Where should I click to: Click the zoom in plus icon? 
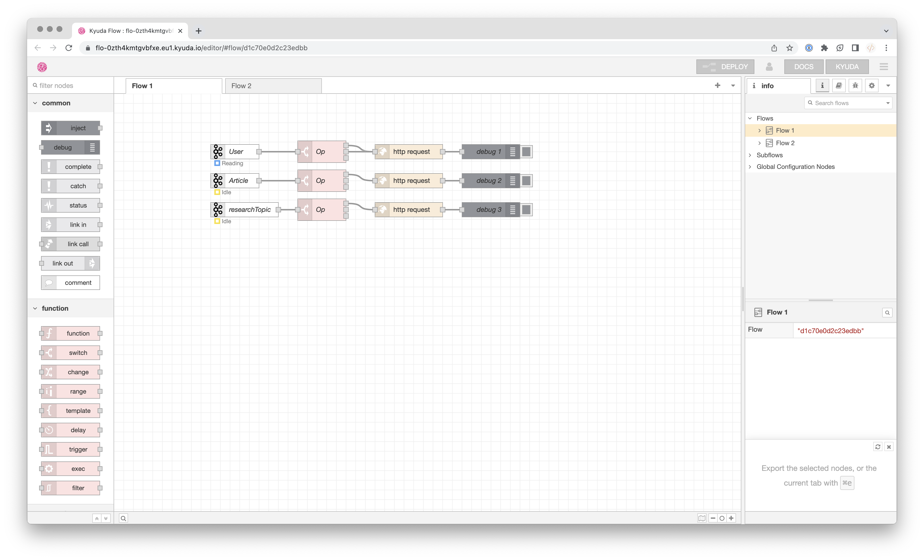[731, 518]
